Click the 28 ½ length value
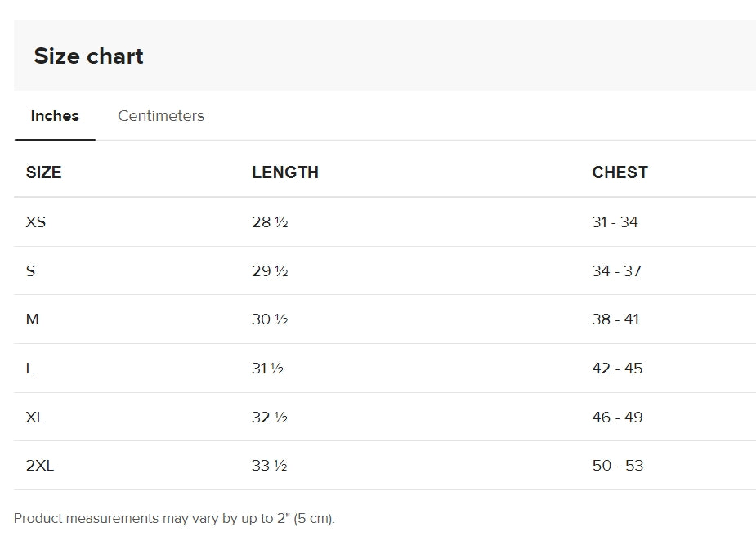The image size is (756, 545). coord(270,221)
